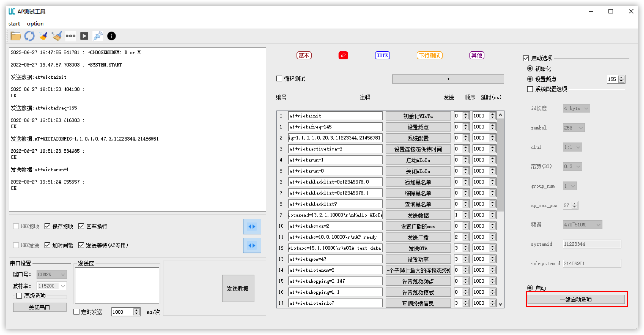Image resolution: width=644 pixels, height=335 pixels.
Task: Click the 查询黑名单 button
Action: click(x=418, y=204)
